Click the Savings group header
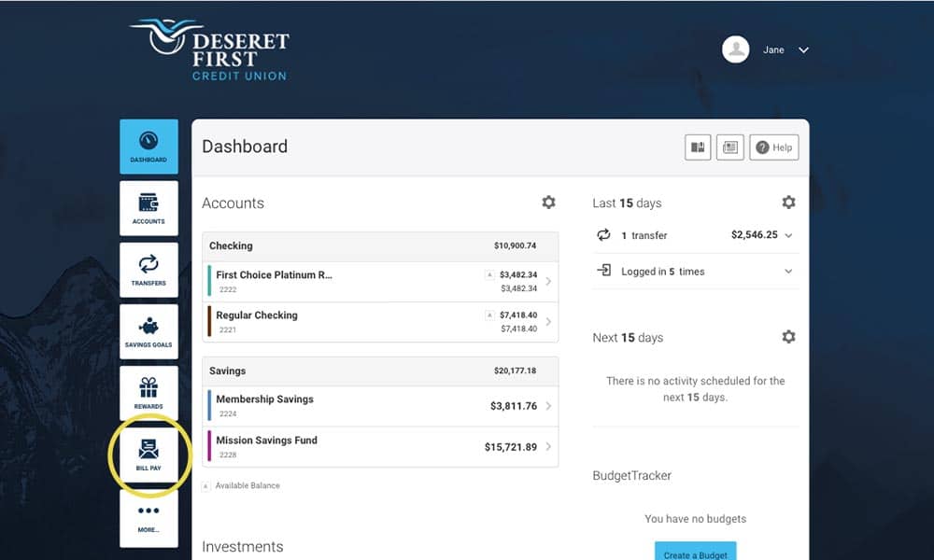 (381, 371)
